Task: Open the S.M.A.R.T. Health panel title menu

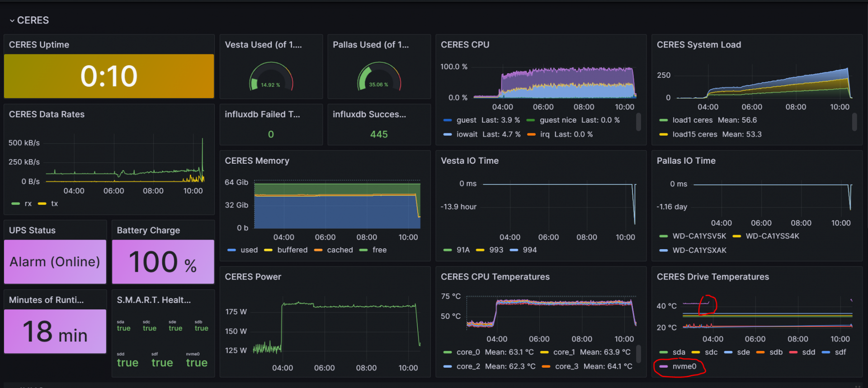Action: [154, 300]
